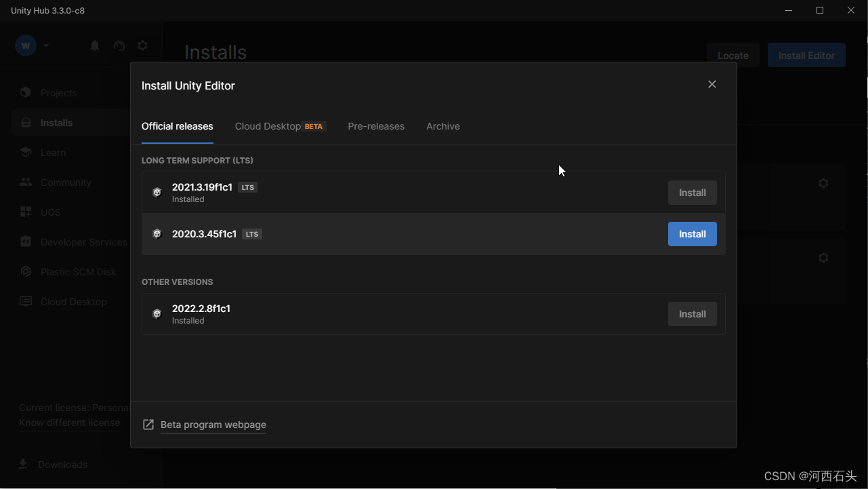Expand the account dropdown arrow
Viewport: 868px width, 489px height.
[46, 45]
